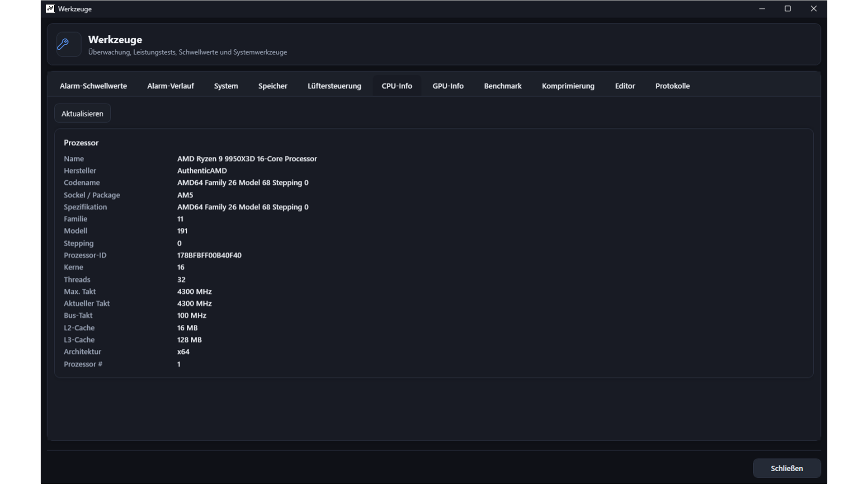
Task: Click the Kerne value 16
Action: [180, 267]
